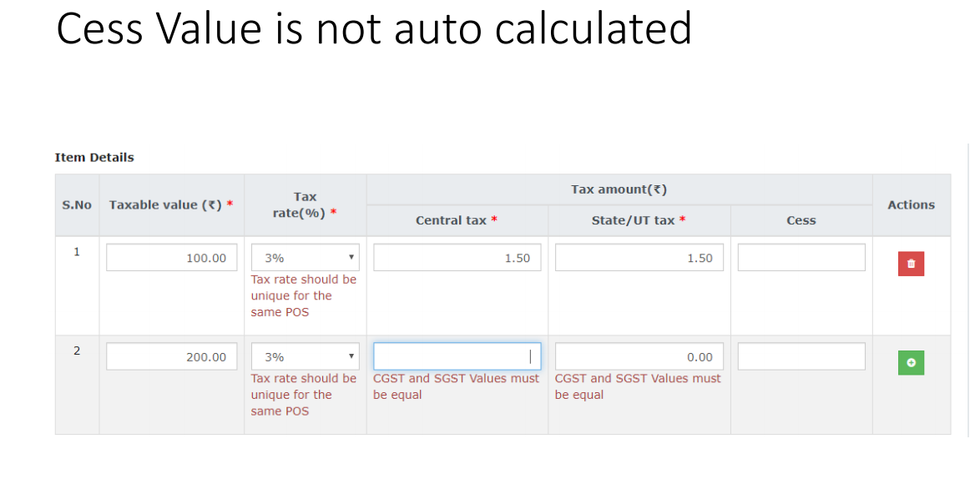Click the Cess field in row 2
The image size is (980, 479).
(801, 356)
